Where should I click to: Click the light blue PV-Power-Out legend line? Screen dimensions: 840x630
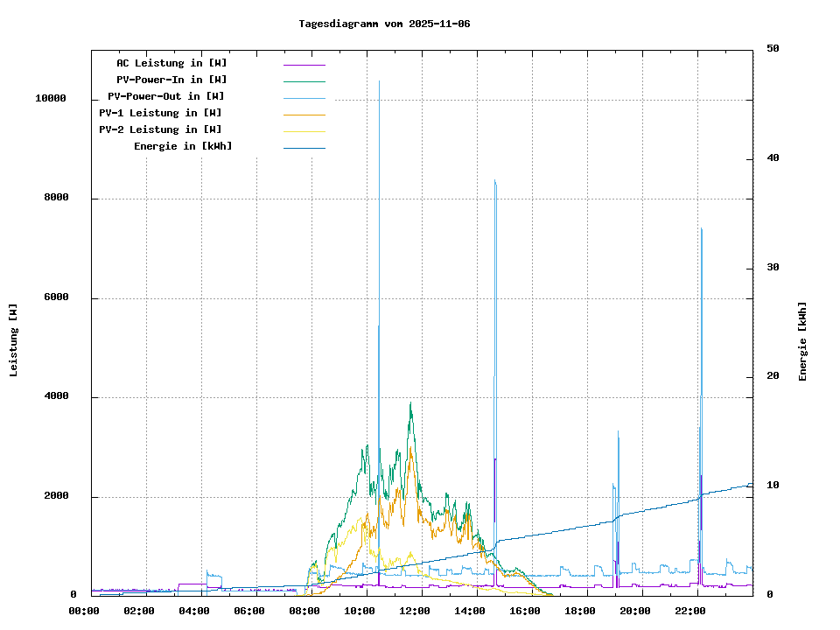tap(304, 97)
